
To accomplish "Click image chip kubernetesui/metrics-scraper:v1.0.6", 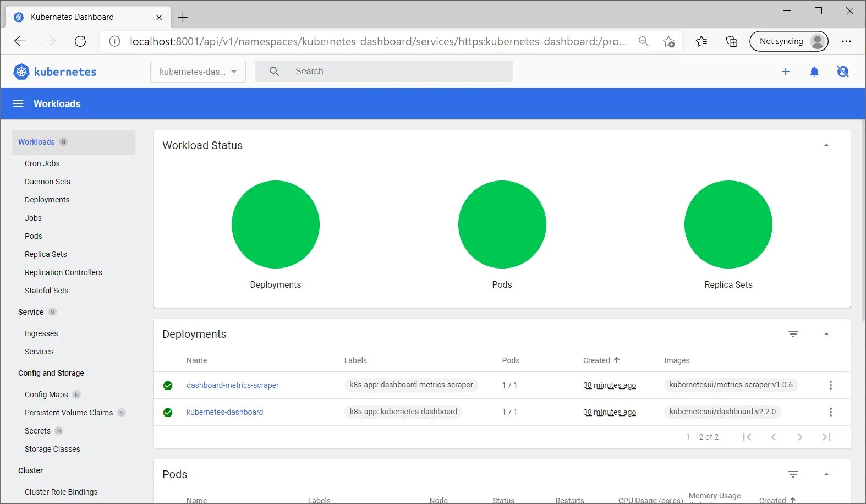I will point(731,385).
